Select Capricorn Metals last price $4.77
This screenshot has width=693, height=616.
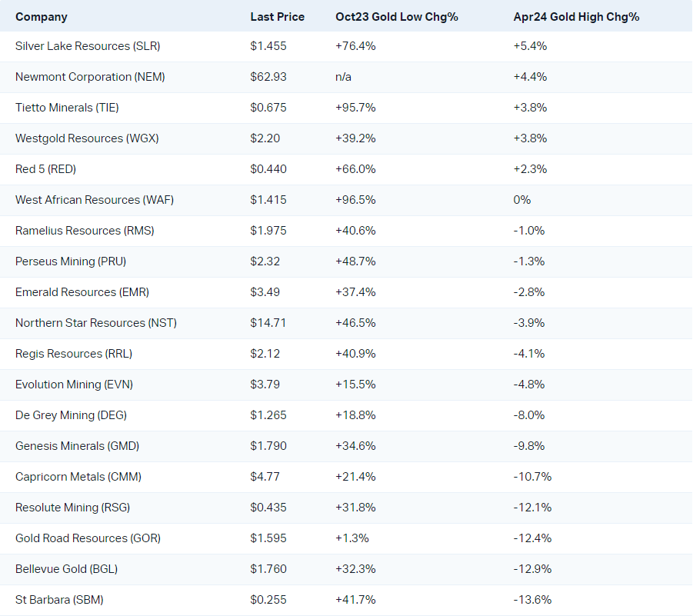264,477
